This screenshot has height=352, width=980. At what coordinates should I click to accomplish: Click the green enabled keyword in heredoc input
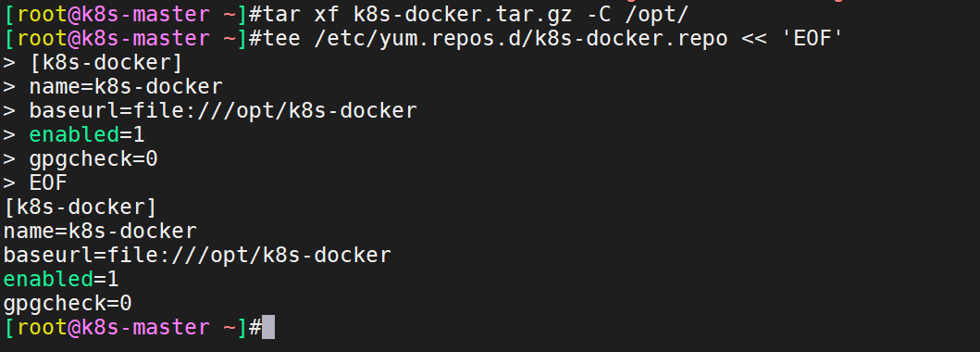74,135
